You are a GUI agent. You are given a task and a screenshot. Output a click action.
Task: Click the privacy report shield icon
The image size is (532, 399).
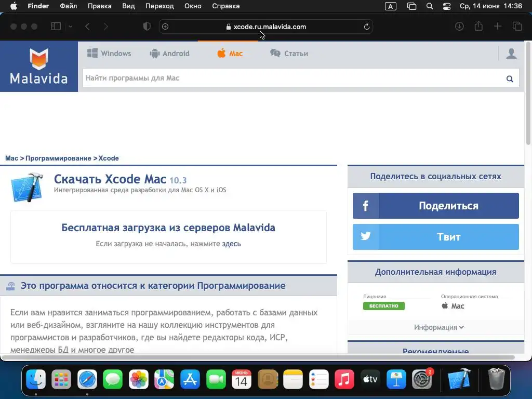pyautogui.click(x=147, y=26)
